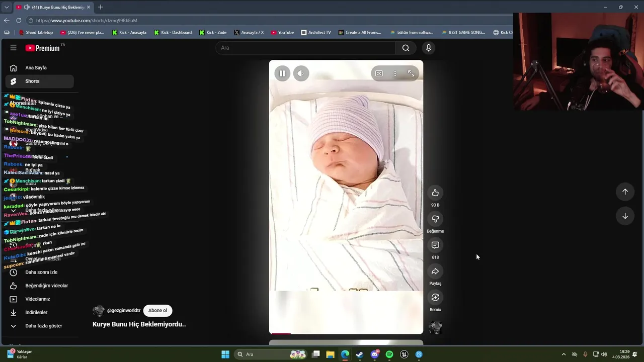Open the @gezginworldtr channel link
Screen dimensions: 644x362
[124, 311]
